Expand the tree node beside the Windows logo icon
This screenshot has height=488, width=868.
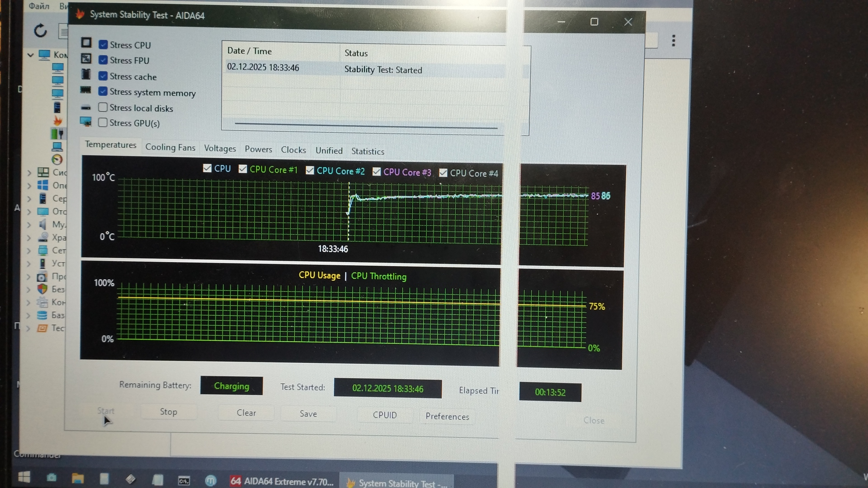click(x=29, y=185)
